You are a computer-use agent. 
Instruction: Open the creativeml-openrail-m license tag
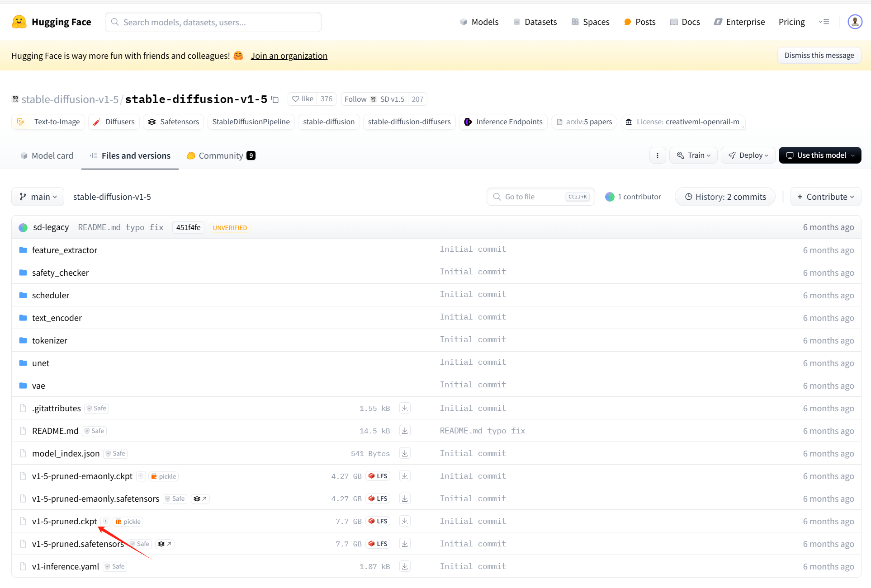[x=683, y=122]
